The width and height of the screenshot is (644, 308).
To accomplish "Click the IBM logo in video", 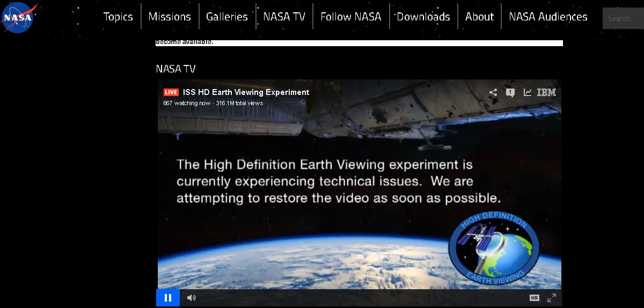I will pyautogui.click(x=546, y=92).
